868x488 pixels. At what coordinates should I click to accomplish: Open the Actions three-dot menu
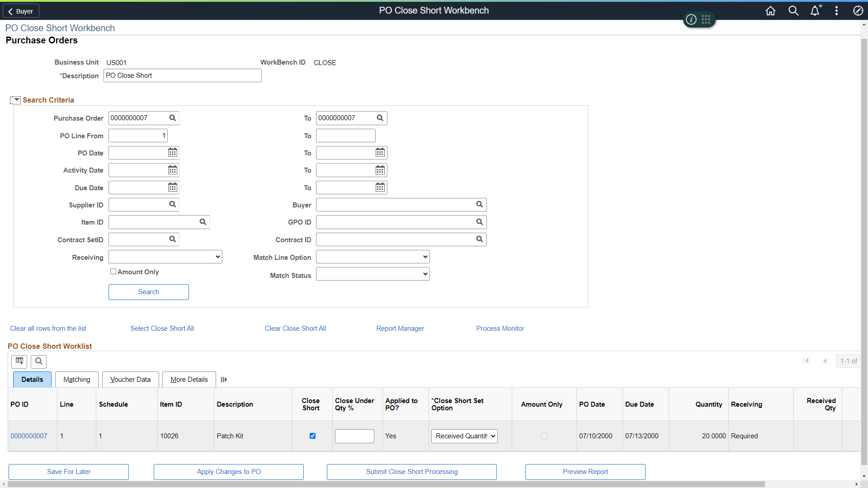836,11
